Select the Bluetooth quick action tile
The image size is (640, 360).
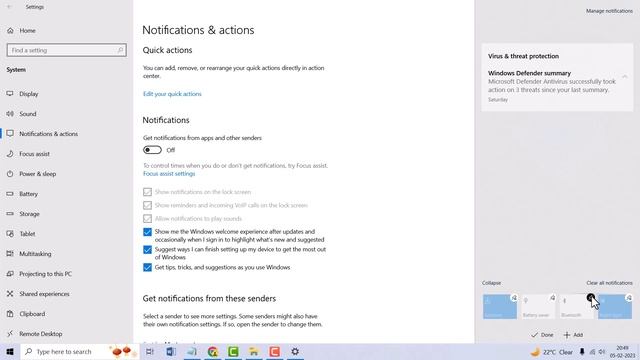pyautogui.click(x=576, y=307)
